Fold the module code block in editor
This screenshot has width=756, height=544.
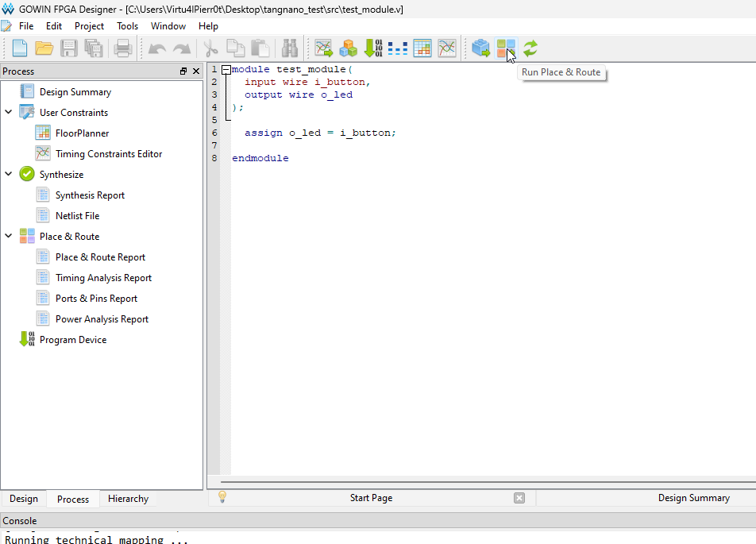pyautogui.click(x=226, y=70)
